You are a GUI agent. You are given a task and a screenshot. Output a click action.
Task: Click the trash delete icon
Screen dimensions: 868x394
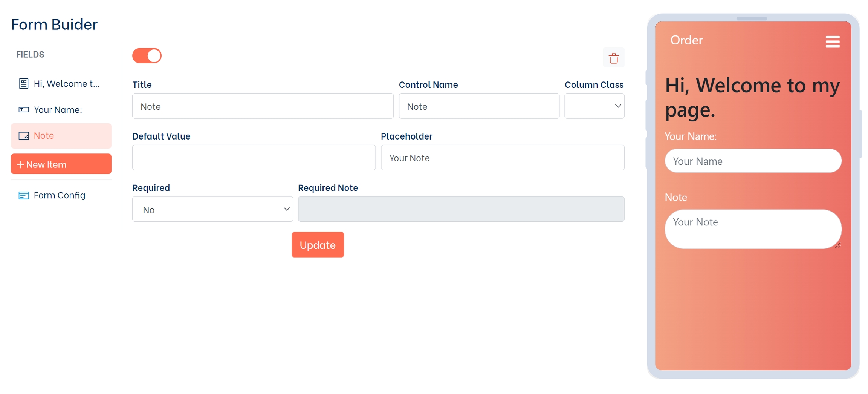(613, 58)
